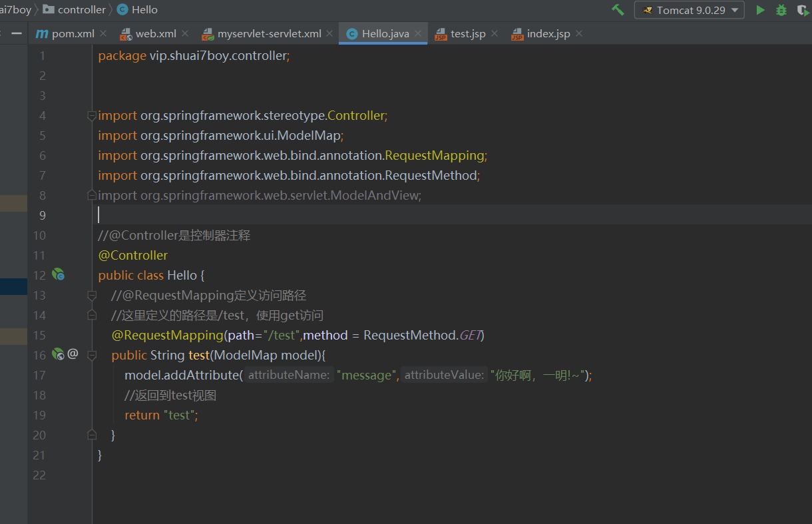Click the Hello class name in breadcrumb
The image size is (812, 524).
[x=144, y=9]
